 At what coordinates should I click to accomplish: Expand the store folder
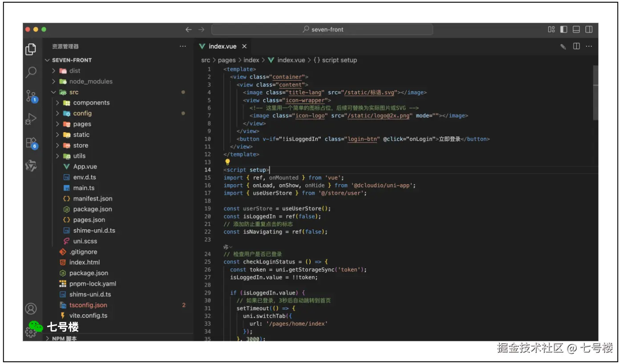coord(81,146)
